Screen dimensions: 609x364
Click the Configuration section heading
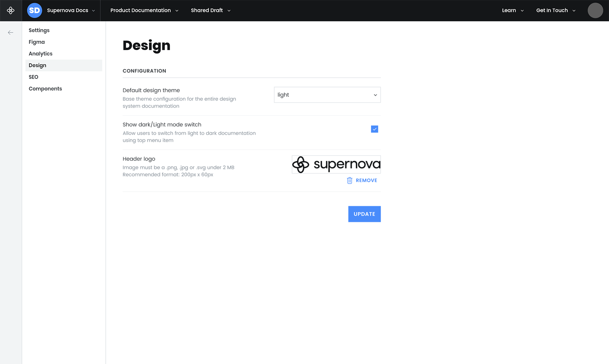tap(144, 71)
